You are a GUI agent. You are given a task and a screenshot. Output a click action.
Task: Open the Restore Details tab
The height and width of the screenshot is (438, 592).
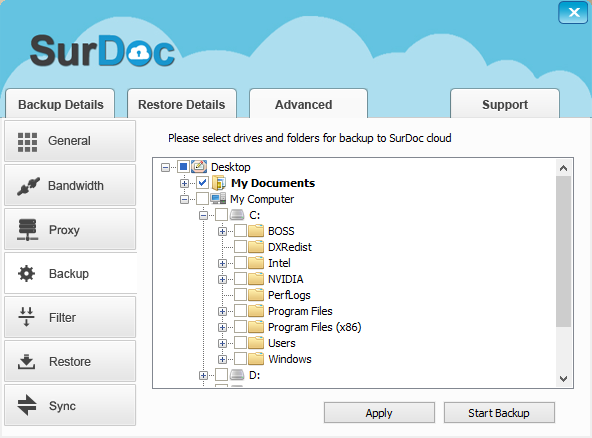click(182, 104)
